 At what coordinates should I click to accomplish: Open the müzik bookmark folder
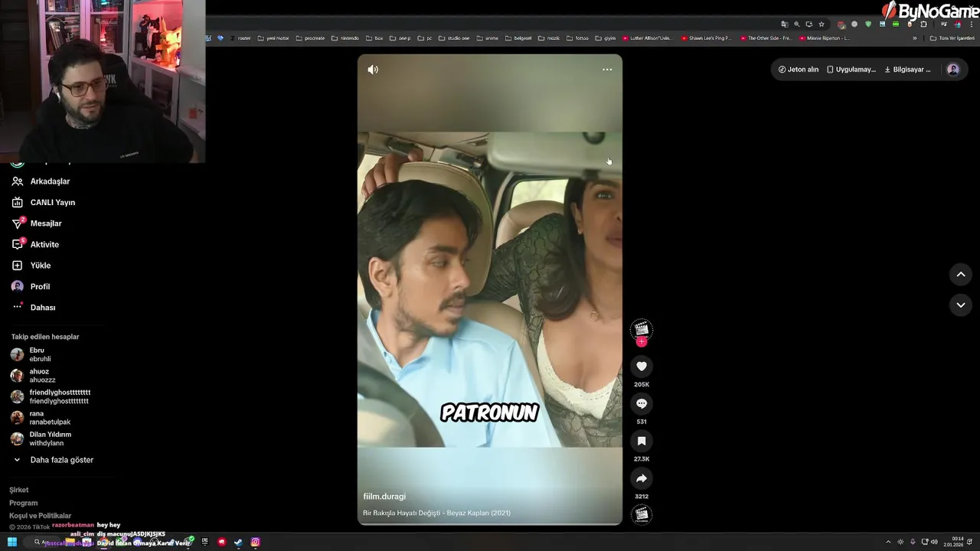pos(549,38)
